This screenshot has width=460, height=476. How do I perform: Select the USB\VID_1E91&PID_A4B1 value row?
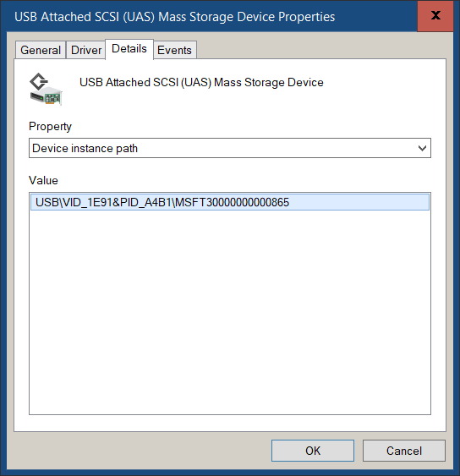(230, 202)
